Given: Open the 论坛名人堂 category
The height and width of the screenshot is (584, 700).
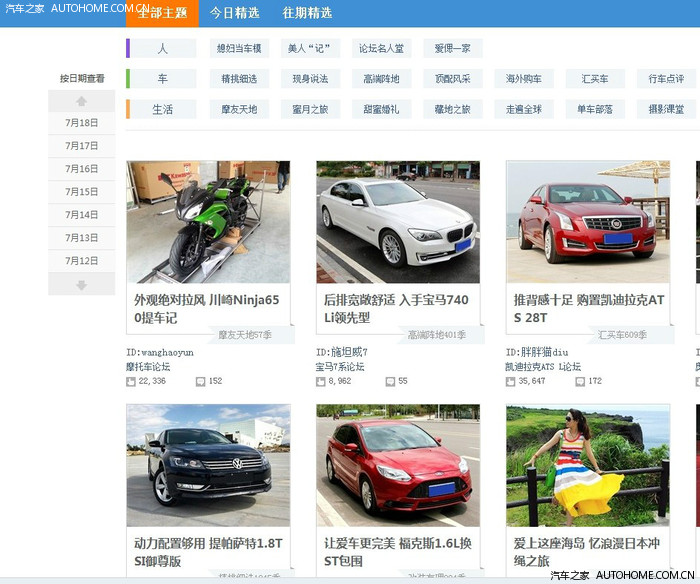Looking at the screenshot, I should (x=381, y=48).
